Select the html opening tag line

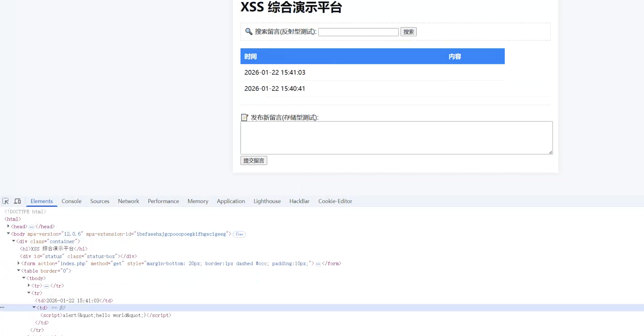point(13,219)
